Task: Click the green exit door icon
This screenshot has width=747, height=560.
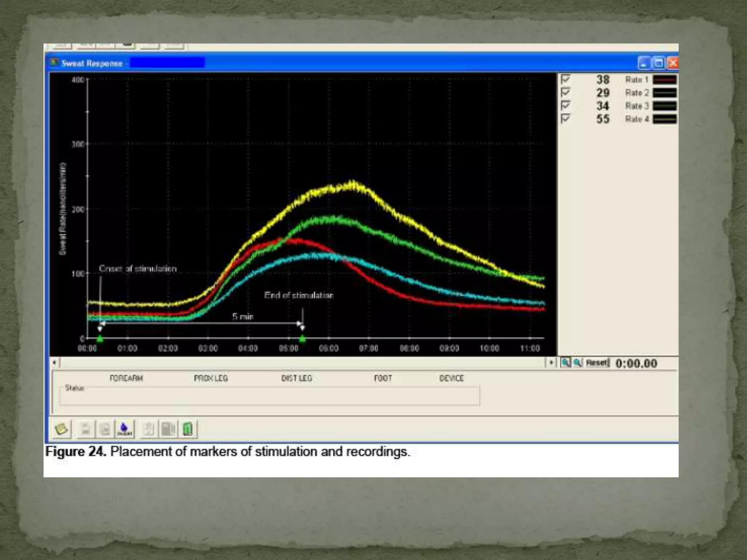Action: (x=187, y=429)
